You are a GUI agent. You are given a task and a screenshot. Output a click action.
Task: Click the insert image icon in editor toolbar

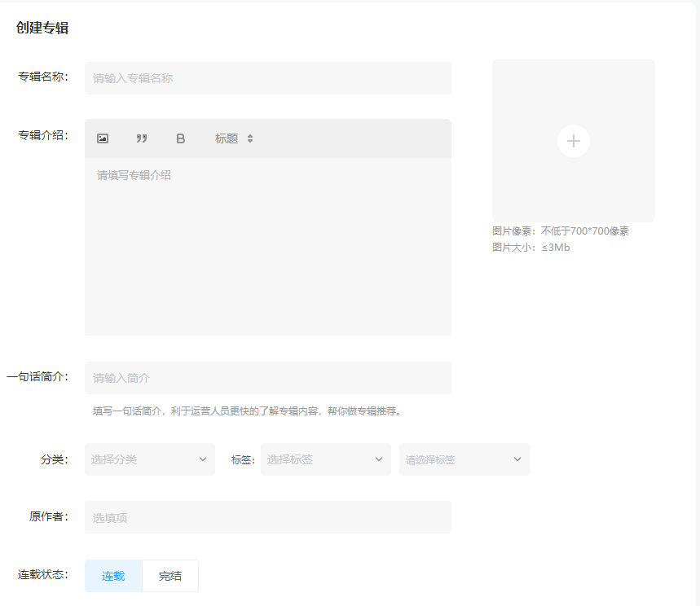click(103, 138)
